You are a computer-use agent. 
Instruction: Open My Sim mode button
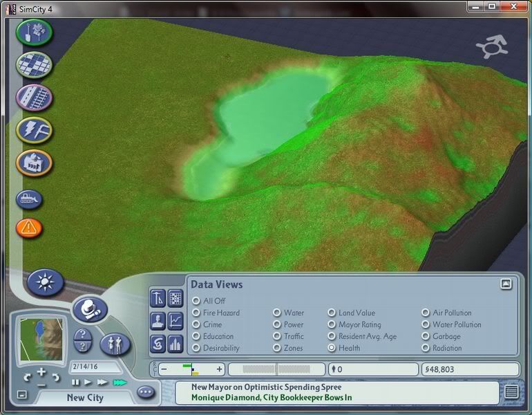coord(115,344)
